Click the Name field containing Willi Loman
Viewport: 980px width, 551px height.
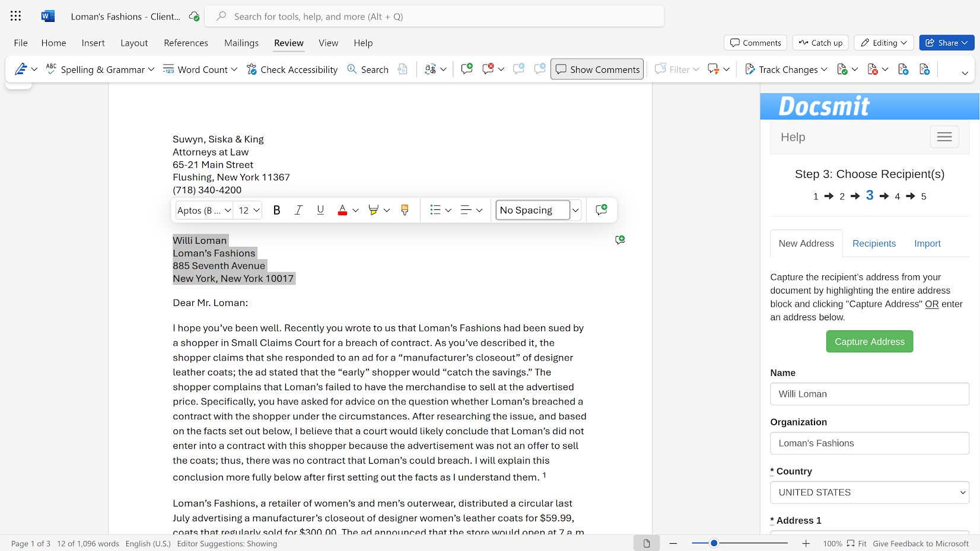pyautogui.click(x=869, y=394)
